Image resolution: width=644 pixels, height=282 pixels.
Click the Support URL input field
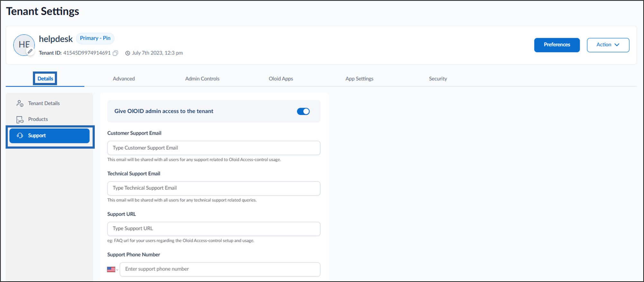pos(214,229)
